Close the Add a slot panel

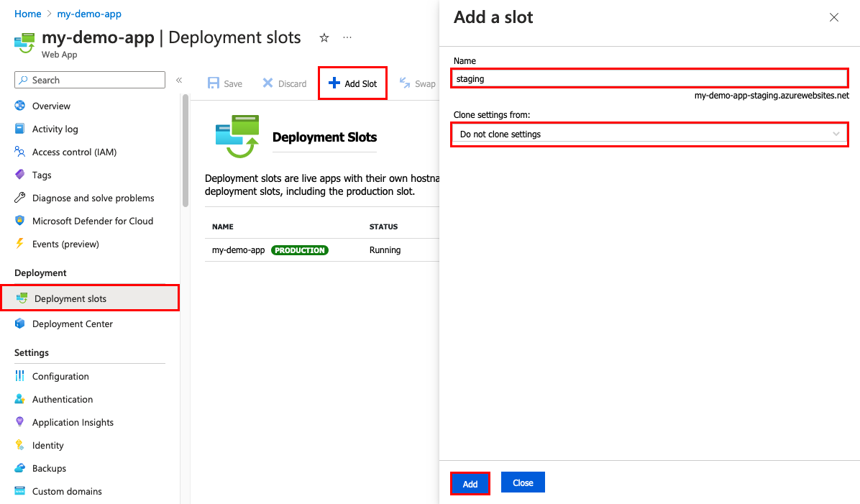[834, 17]
